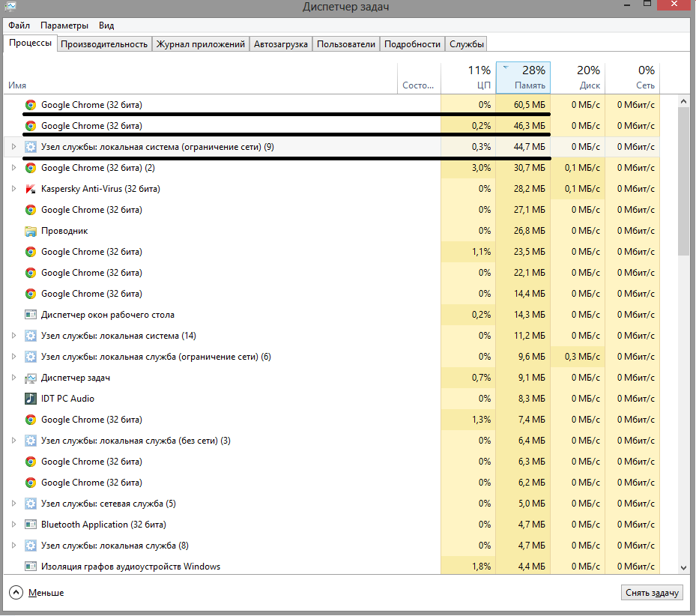Sort processes by the ЦП column
This screenshot has height=616, width=696.
469,77
